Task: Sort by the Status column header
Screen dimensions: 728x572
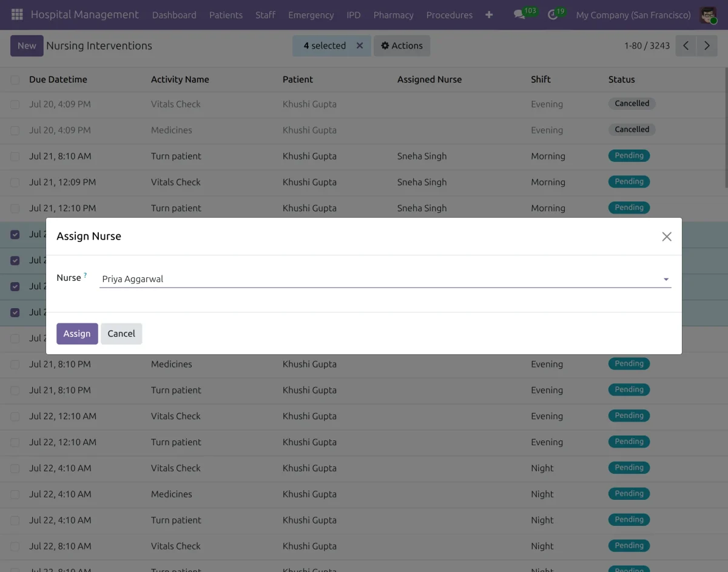Action: click(x=622, y=79)
